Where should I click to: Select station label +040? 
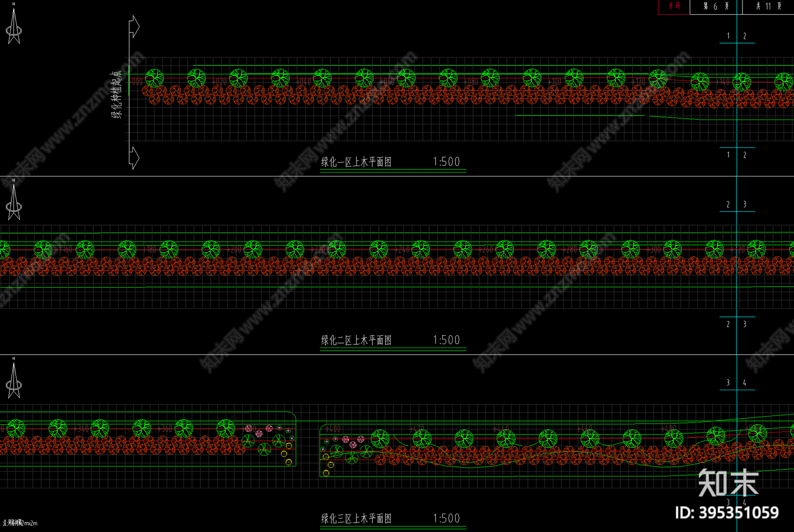pyautogui.click(x=303, y=81)
